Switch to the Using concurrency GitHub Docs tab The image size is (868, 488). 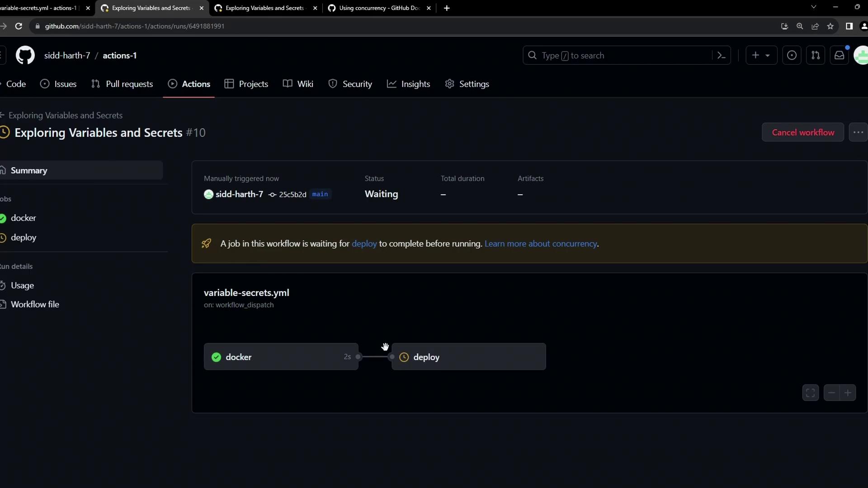point(379,8)
